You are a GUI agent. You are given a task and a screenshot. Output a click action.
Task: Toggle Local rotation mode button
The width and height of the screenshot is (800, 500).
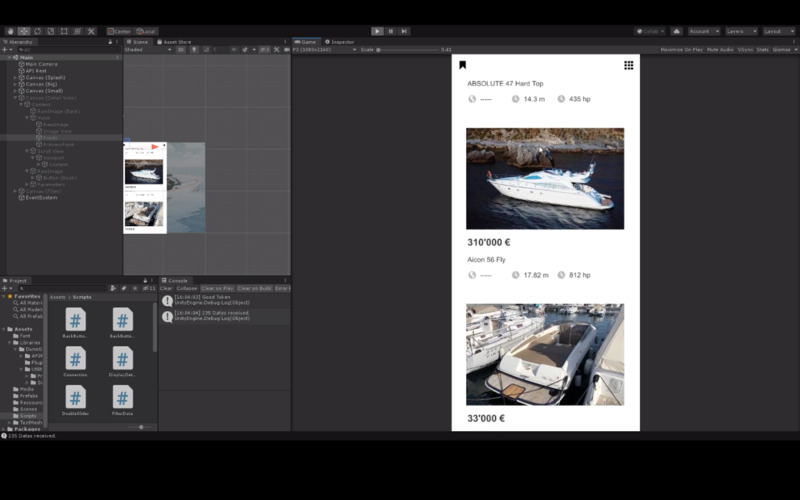click(146, 31)
